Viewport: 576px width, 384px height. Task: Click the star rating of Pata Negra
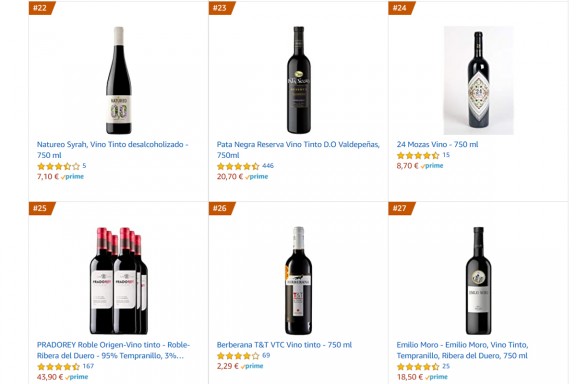[238, 166]
